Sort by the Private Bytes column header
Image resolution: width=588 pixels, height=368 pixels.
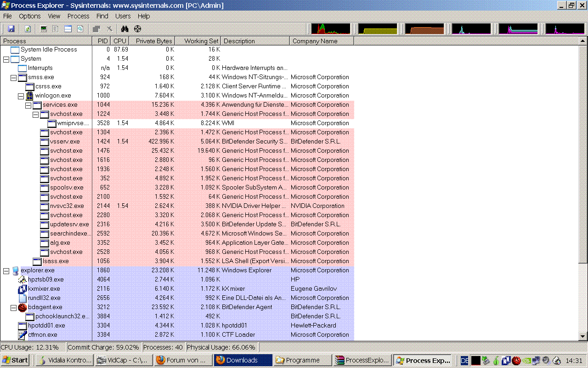(x=152, y=41)
